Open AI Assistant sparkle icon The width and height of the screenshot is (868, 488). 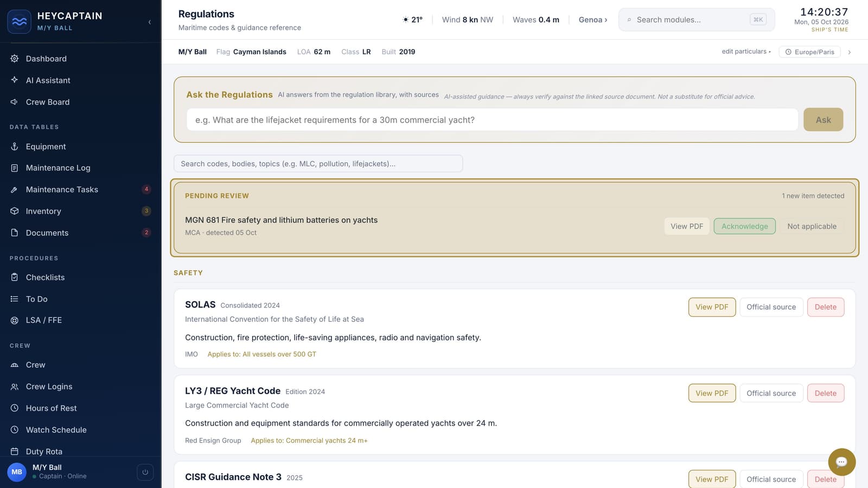(x=15, y=80)
